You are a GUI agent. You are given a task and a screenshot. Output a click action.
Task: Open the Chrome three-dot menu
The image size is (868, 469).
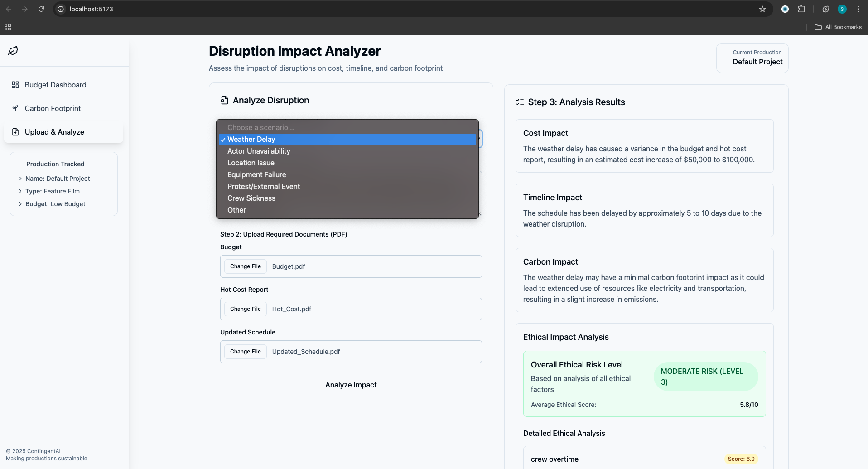click(858, 9)
